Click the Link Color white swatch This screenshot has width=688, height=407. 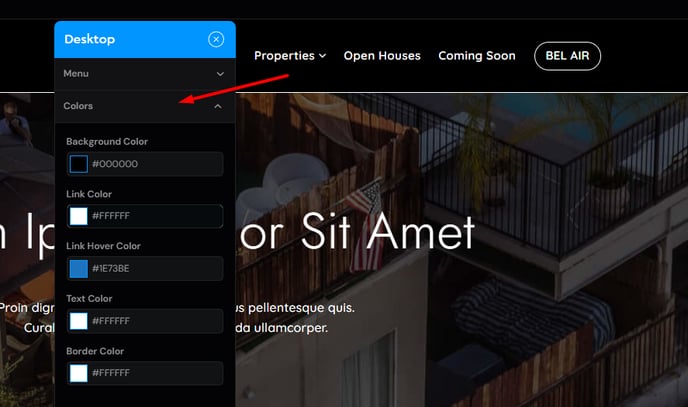coord(79,216)
